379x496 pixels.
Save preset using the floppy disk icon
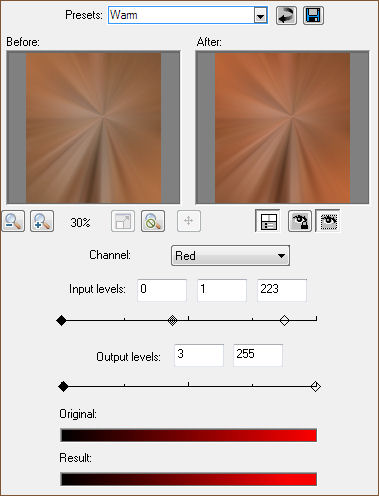click(x=313, y=16)
